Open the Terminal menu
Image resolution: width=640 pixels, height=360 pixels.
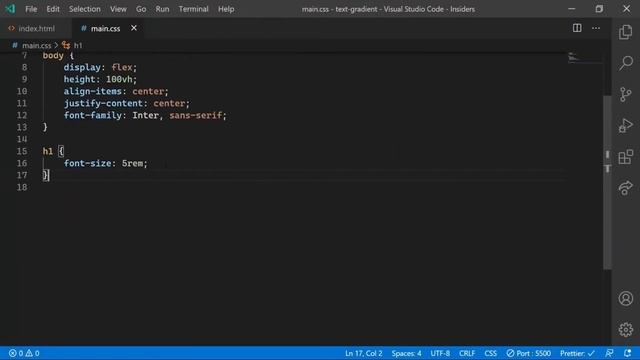(193, 9)
